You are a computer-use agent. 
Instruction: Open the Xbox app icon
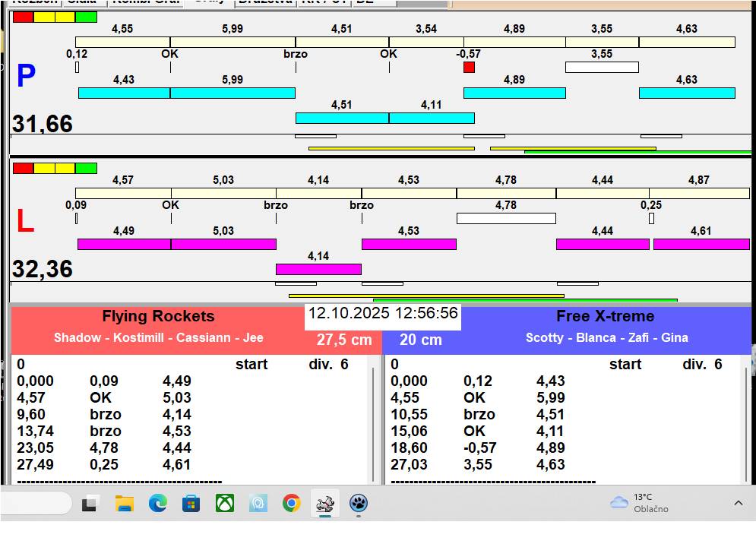click(x=224, y=503)
